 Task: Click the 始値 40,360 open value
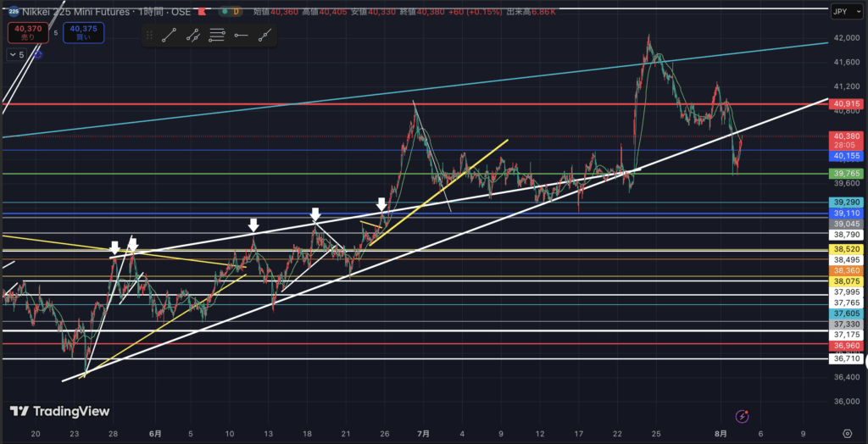coord(275,11)
